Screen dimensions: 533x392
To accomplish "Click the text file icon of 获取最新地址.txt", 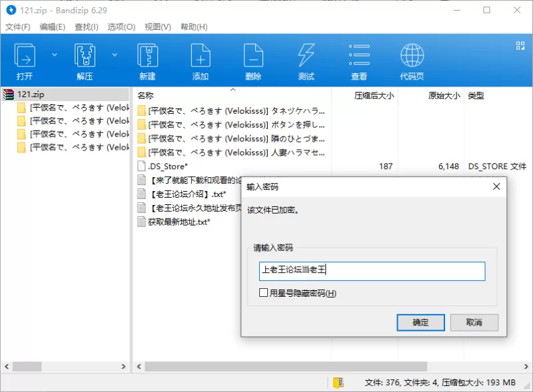I will pos(141,222).
